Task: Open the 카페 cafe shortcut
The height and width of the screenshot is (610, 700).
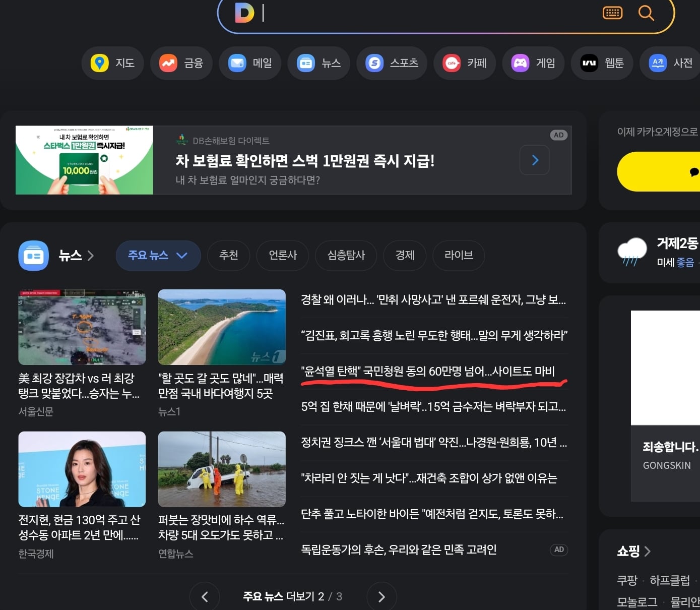Action: pos(465,63)
